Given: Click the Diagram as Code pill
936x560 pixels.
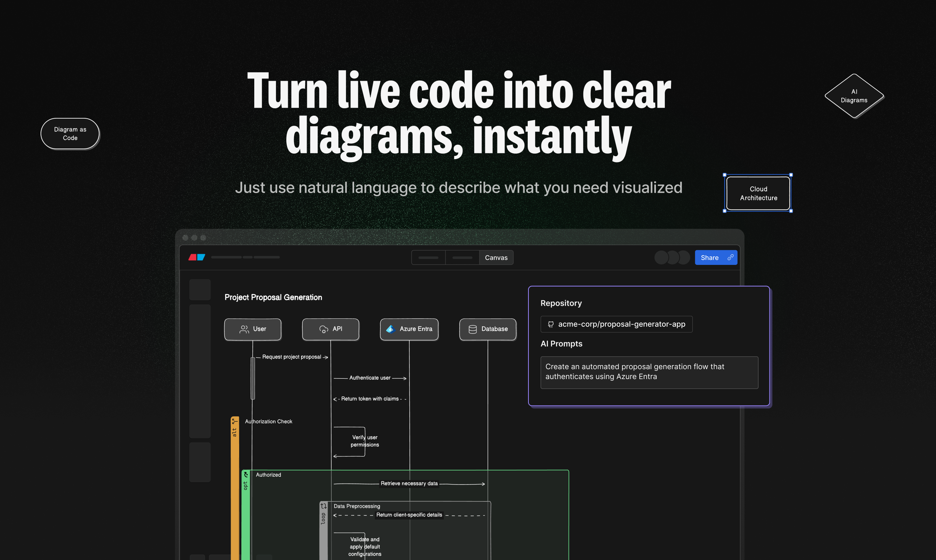Looking at the screenshot, I should (x=70, y=134).
